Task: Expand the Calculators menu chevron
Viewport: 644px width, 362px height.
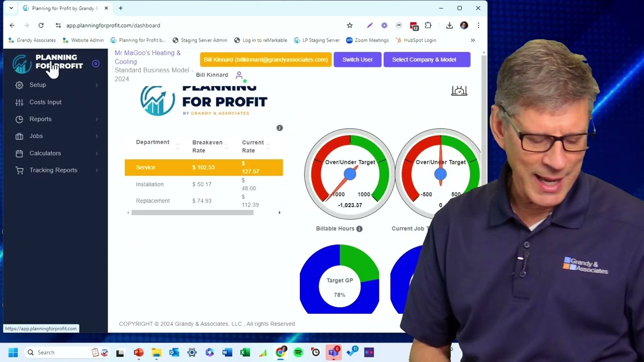Action: coord(97,153)
